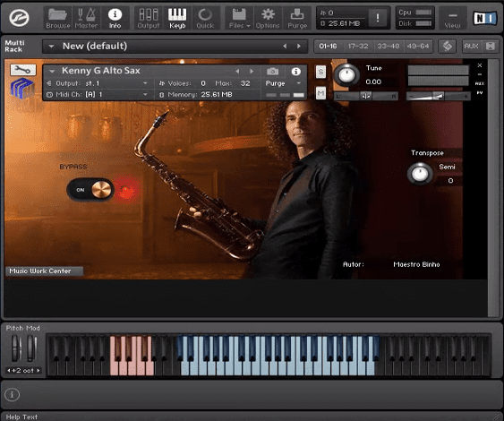The height and width of the screenshot is (421, 504).
Task: Open the Multi Rack preset dropdown
Action: [x=51, y=47]
